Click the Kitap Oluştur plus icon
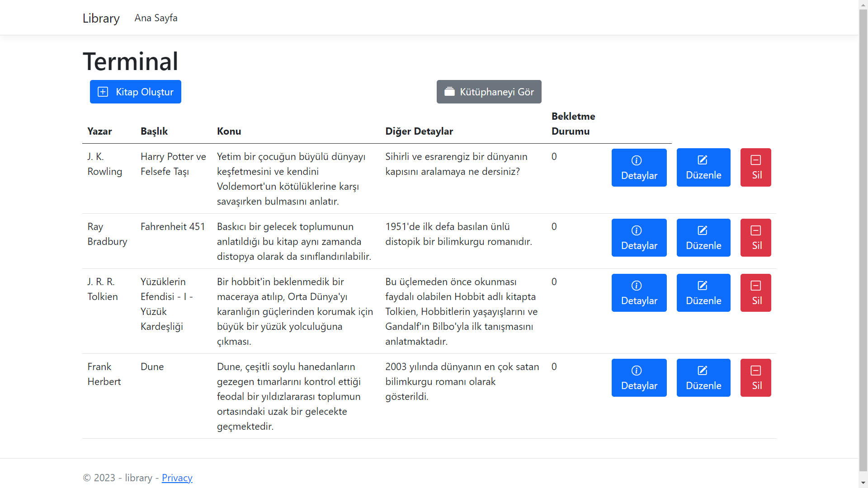The height and width of the screenshot is (488, 868). click(103, 92)
